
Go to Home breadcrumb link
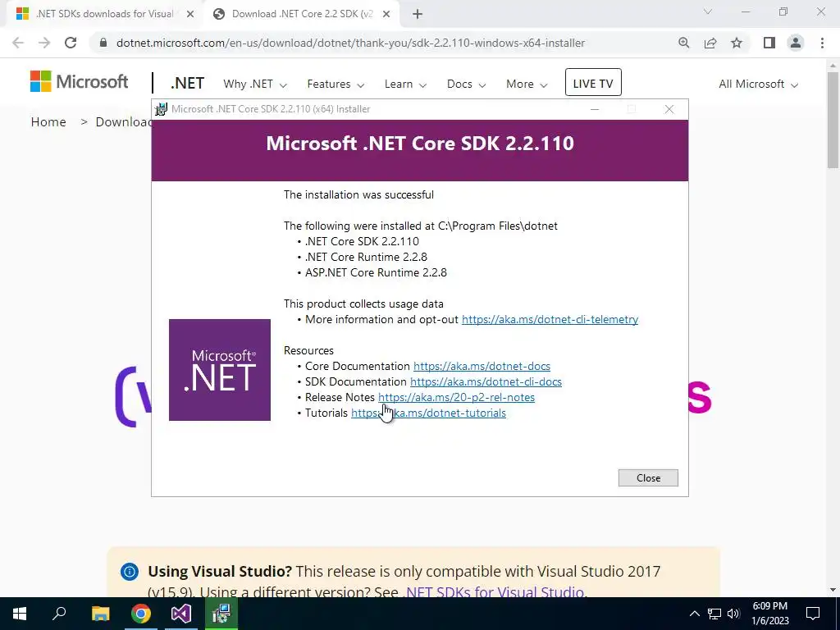pos(48,121)
